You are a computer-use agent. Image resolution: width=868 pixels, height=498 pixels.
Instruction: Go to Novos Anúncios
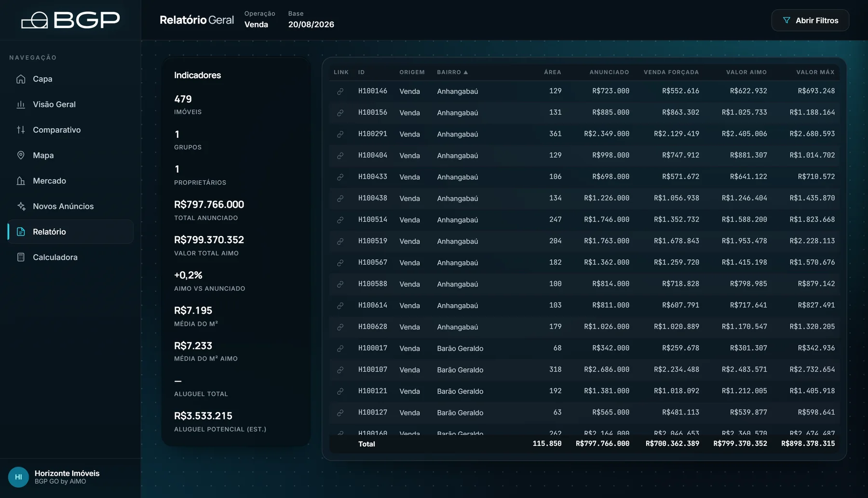[70, 206]
